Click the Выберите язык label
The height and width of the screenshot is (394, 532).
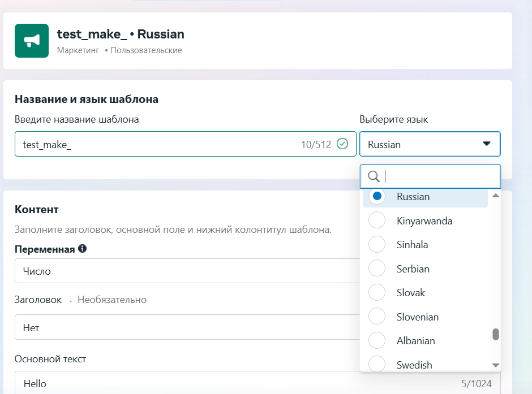click(x=393, y=119)
